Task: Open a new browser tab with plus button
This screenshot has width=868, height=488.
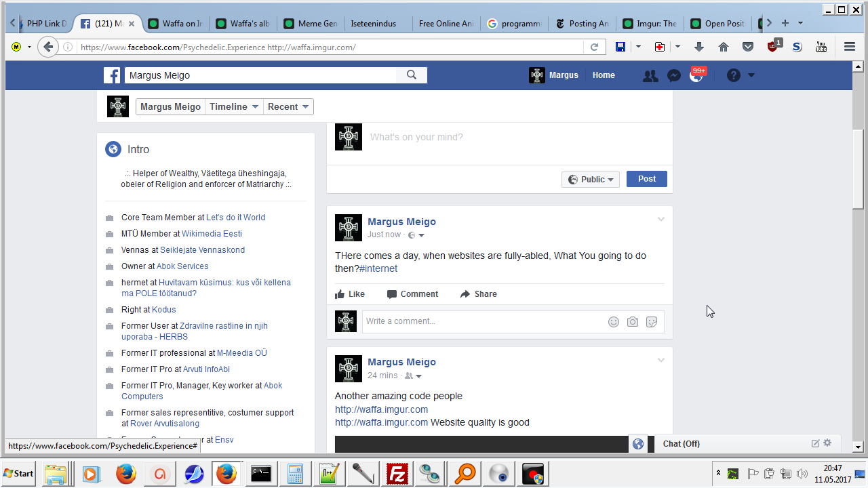Action: [x=785, y=23]
